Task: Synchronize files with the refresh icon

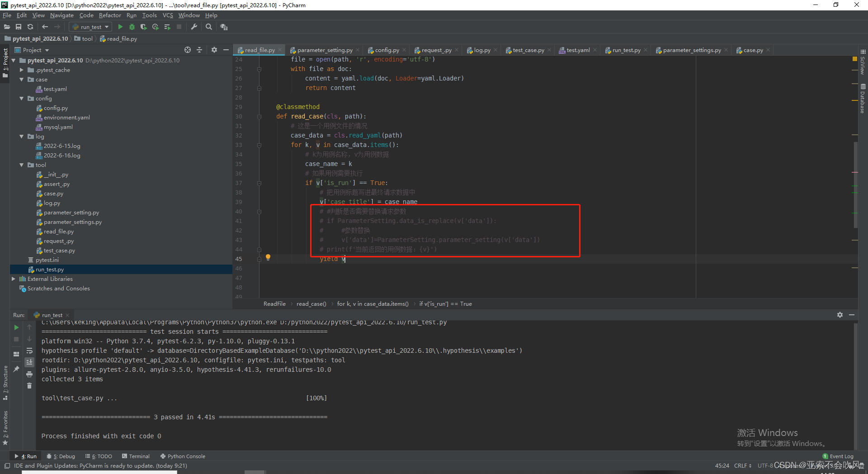Action: coord(30,27)
